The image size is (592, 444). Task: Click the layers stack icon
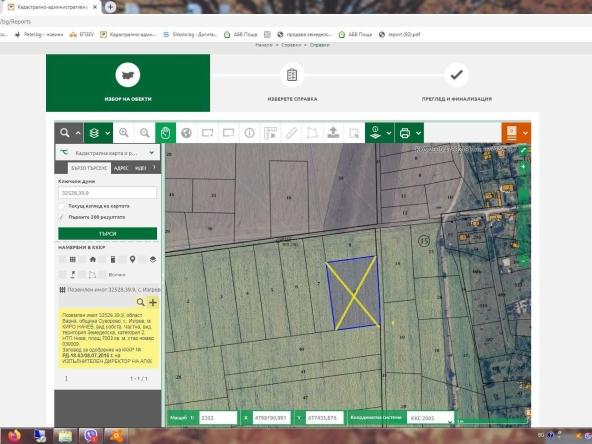pyautogui.click(x=94, y=133)
